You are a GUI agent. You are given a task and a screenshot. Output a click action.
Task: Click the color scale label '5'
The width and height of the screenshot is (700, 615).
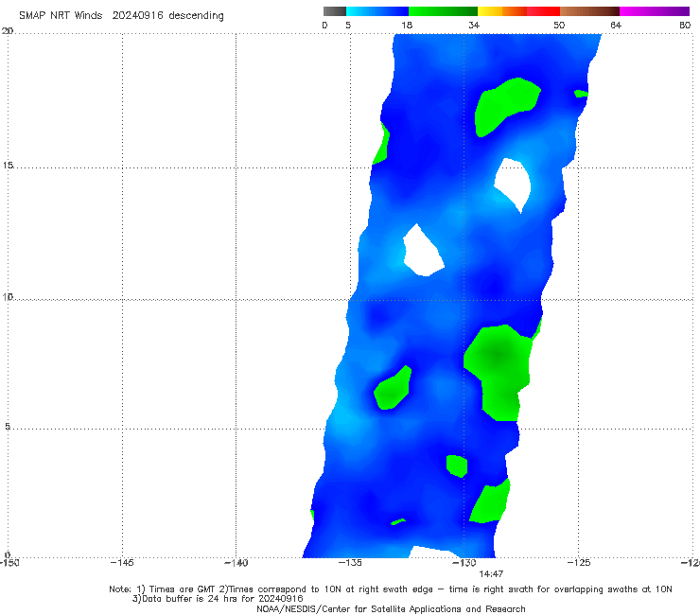tap(348, 25)
